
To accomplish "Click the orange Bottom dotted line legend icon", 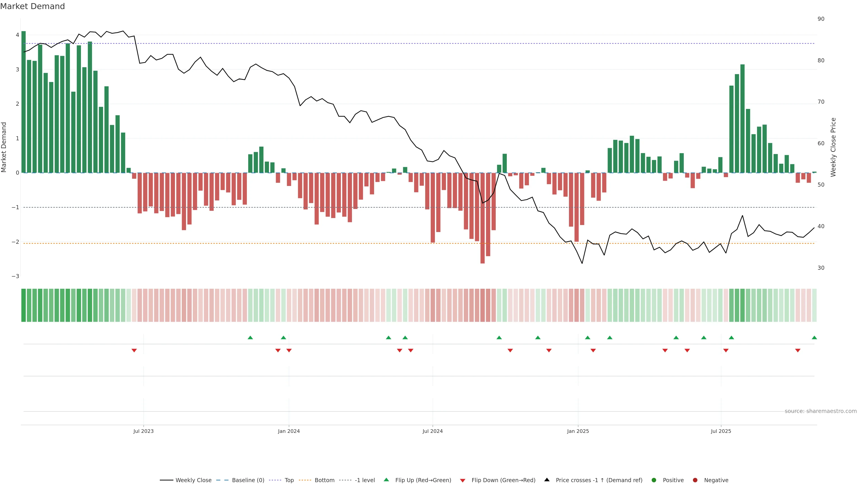I will (x=305, y=480).
